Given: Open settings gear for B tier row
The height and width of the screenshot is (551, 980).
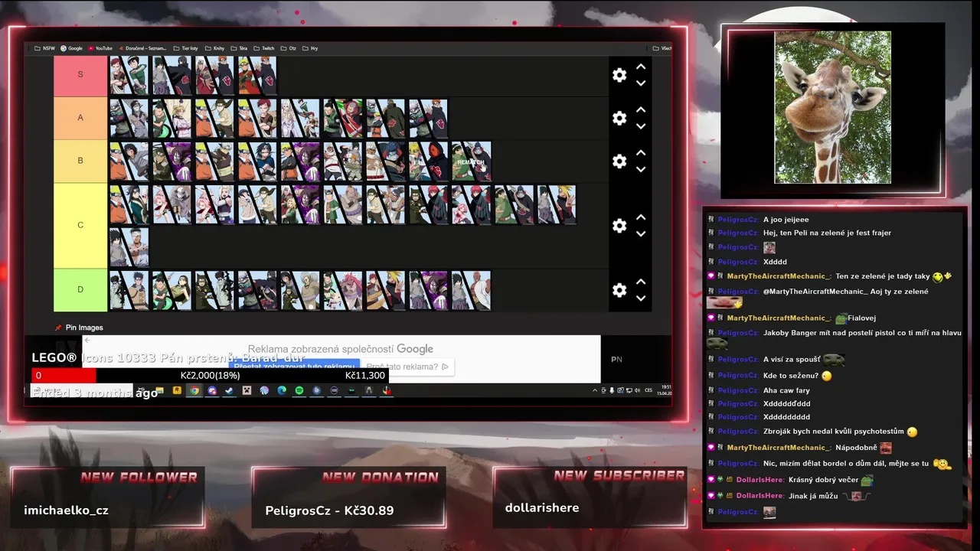Looking at the screenshot, I should click(619, 161).
